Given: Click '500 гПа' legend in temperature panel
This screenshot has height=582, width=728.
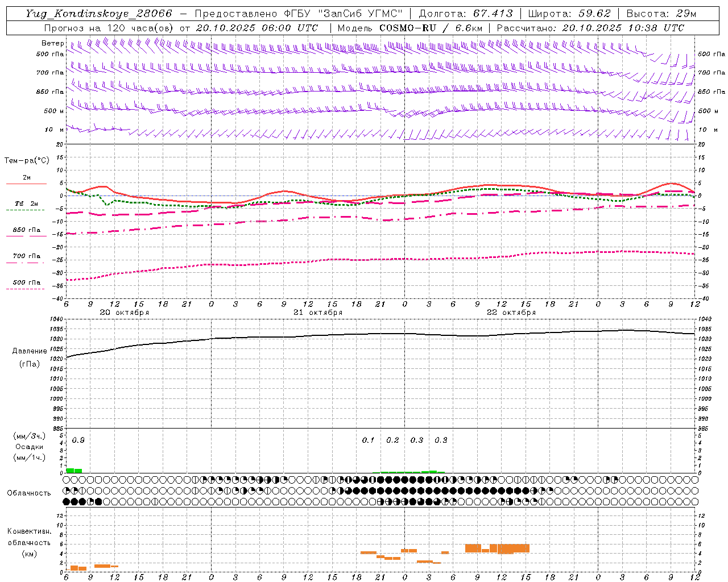Looking at the screenshot, I should pos(26,282).
